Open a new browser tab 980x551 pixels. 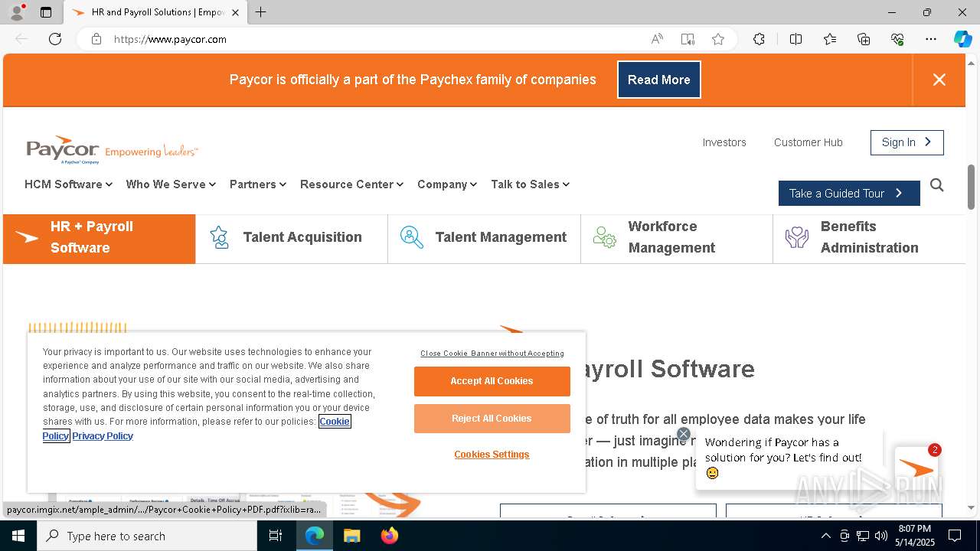pos(261,12)
